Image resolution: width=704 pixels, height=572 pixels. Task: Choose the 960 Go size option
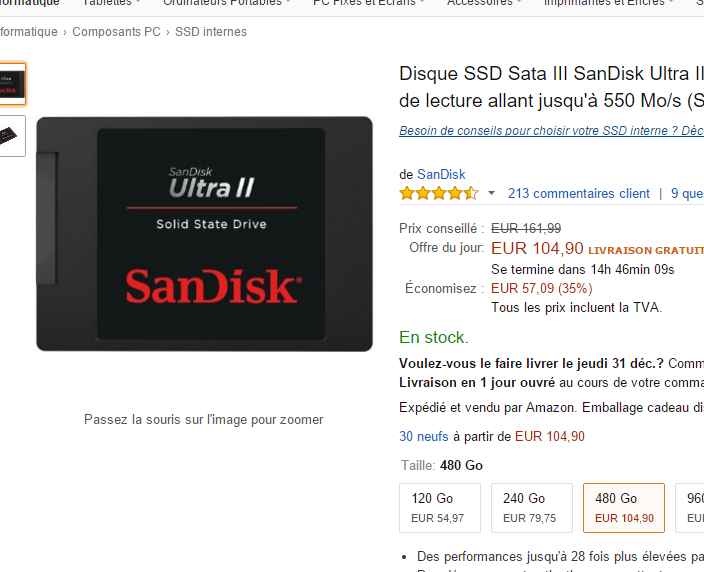[690, 508]
